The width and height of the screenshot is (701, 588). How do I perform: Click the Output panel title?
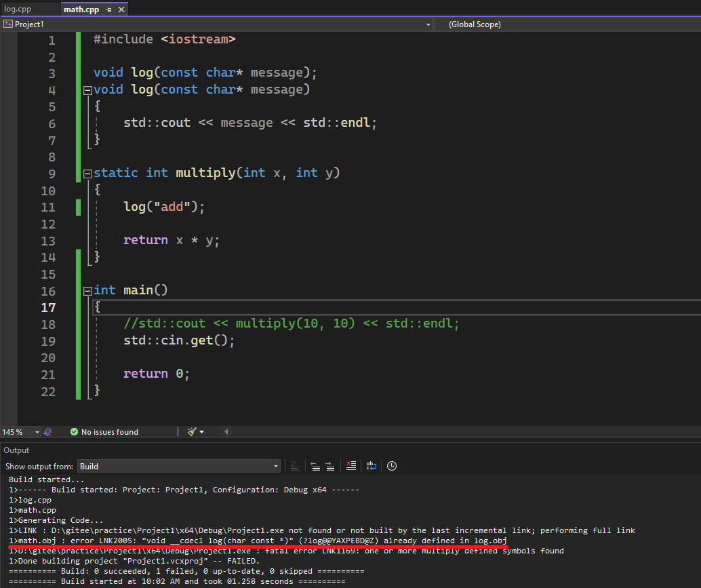coord(16,450)
